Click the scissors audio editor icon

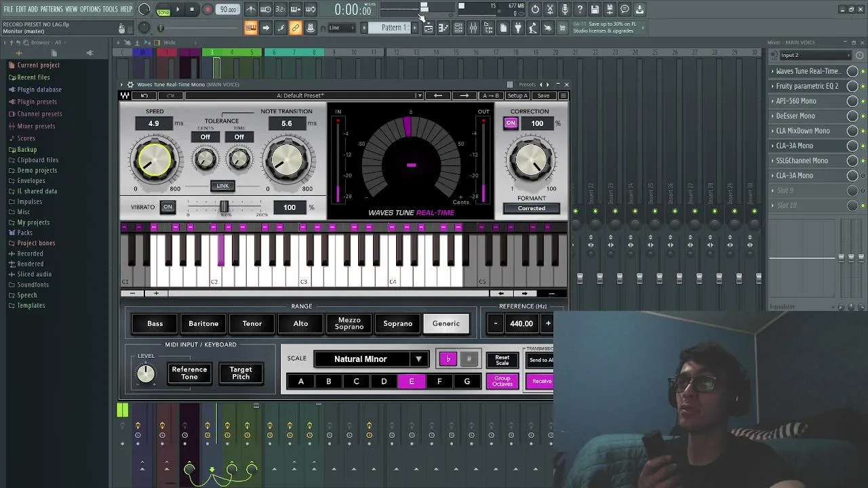[x=550, y=9]
